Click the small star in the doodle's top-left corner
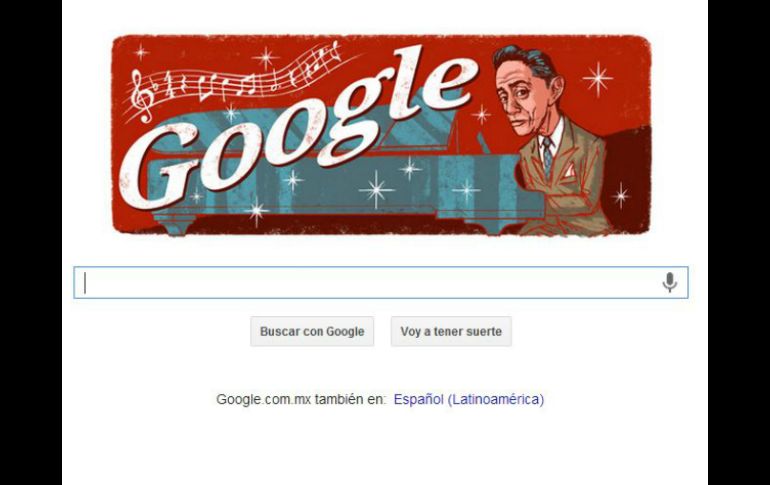 (x=141, y=52)
